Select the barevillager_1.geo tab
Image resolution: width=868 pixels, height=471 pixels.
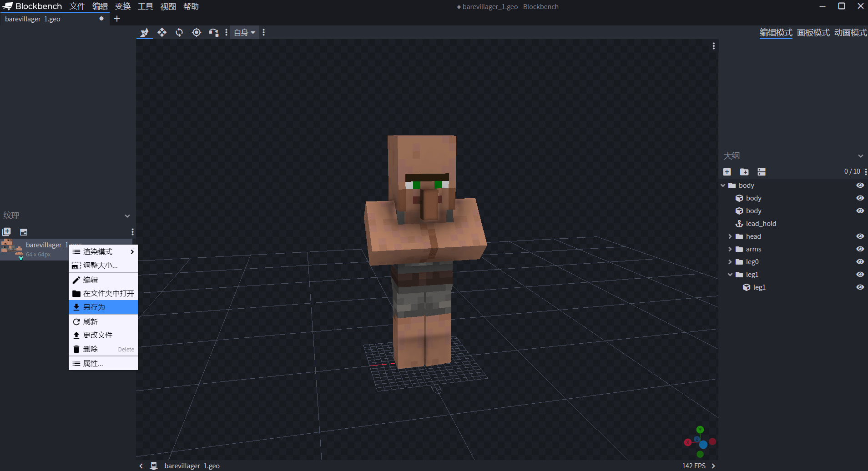[55, 19]
